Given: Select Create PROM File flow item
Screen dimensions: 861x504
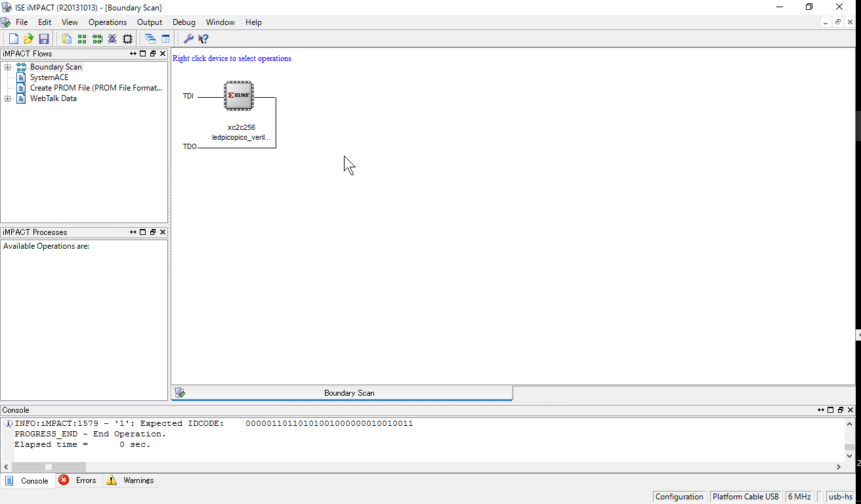Looking at the screenshot, I should tap(96, 88).
